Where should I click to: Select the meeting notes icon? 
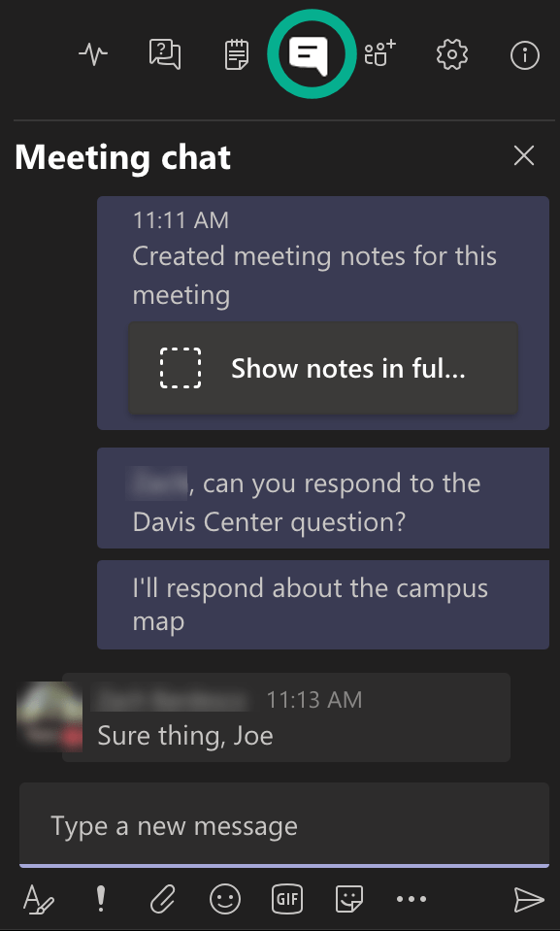[x=236, y=55]
